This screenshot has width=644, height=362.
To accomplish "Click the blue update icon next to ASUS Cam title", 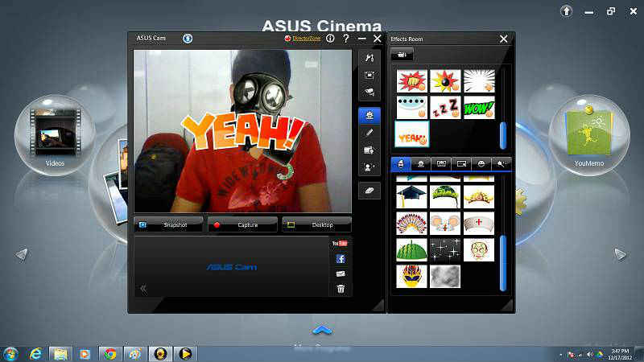I will coord(188,38).
